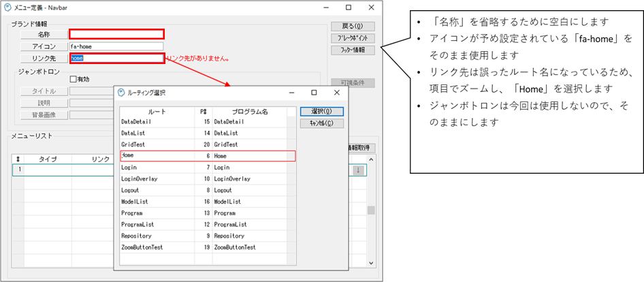Select the Home route row
The height and width of the screenshot is (282, 644).
coord(208,156)
